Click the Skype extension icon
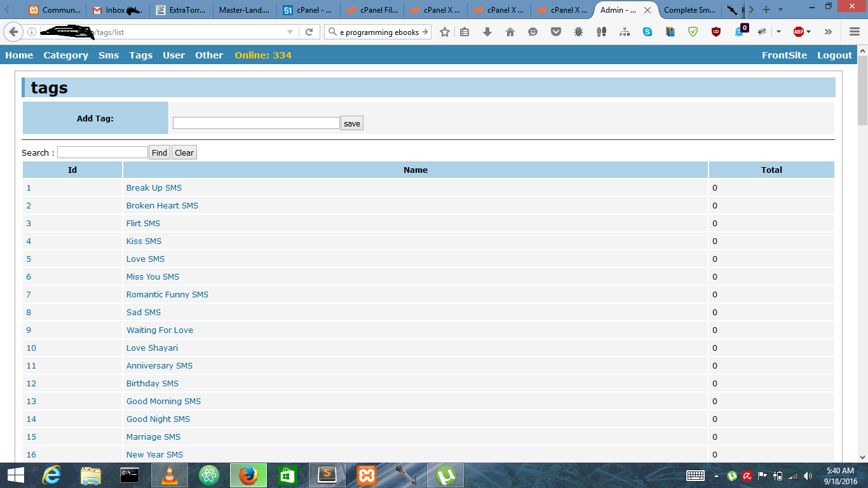 pos(648,32)
